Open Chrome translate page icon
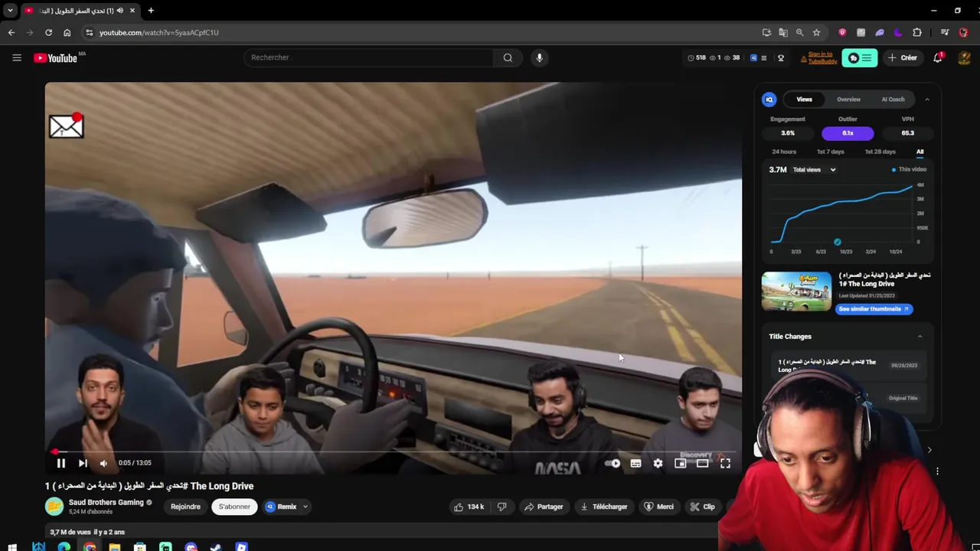Screen dimensions: 980x551 pyautogui.click(x=783, y=32)
